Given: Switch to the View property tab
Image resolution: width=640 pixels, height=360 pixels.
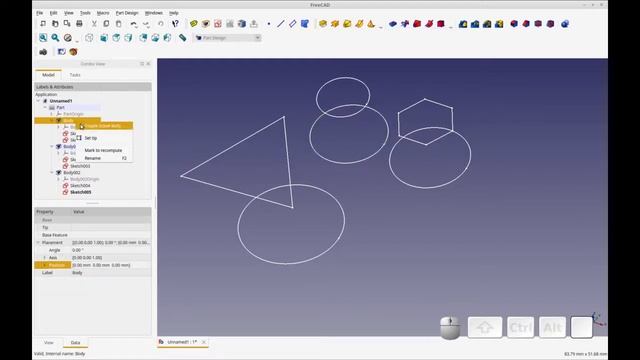Looking at the screenshot, I should tap(49, 343).
